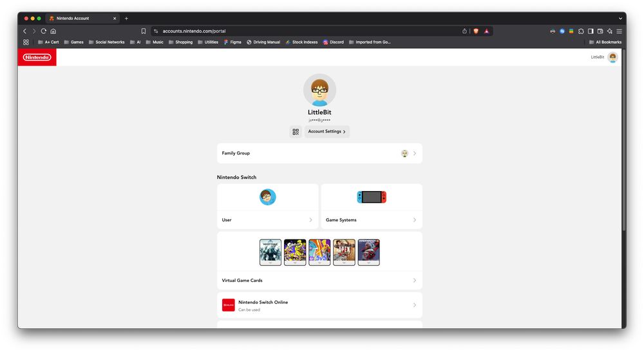Click the Nintendo logo in header
Viewport: 644px width, 352px height.
point(37,57)
